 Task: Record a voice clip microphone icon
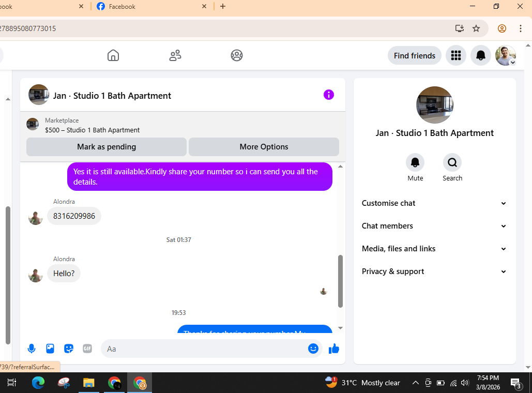[x=32, y=349]
